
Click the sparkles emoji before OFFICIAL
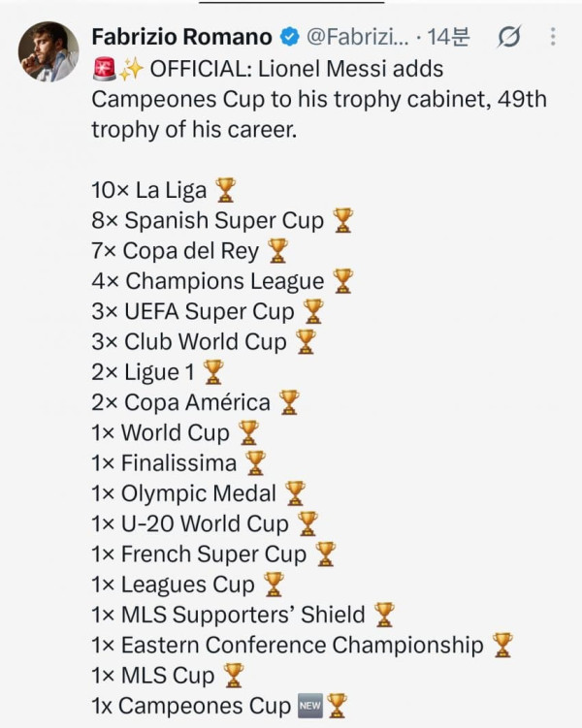click(x=130, y=69)
